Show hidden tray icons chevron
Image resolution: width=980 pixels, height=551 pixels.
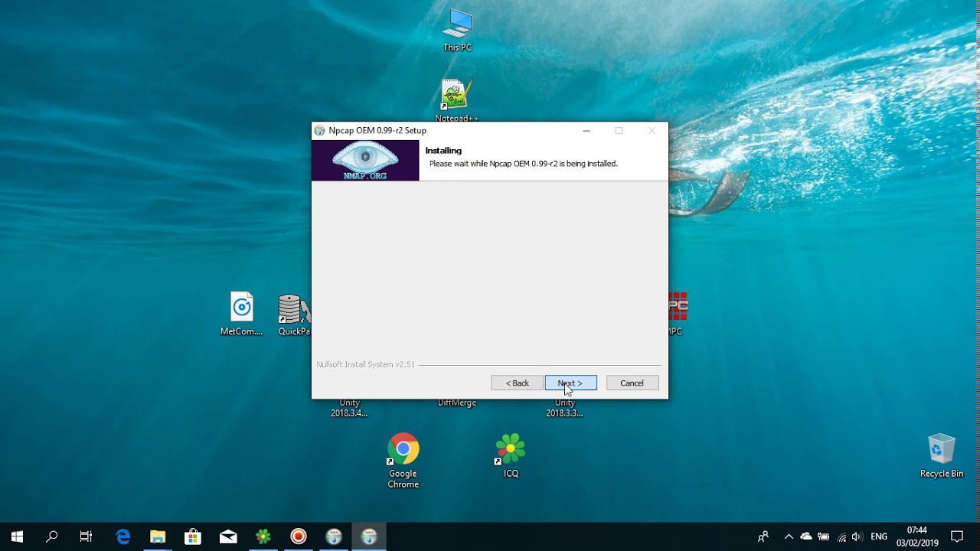pyautogui.click(x=789, y=536)
